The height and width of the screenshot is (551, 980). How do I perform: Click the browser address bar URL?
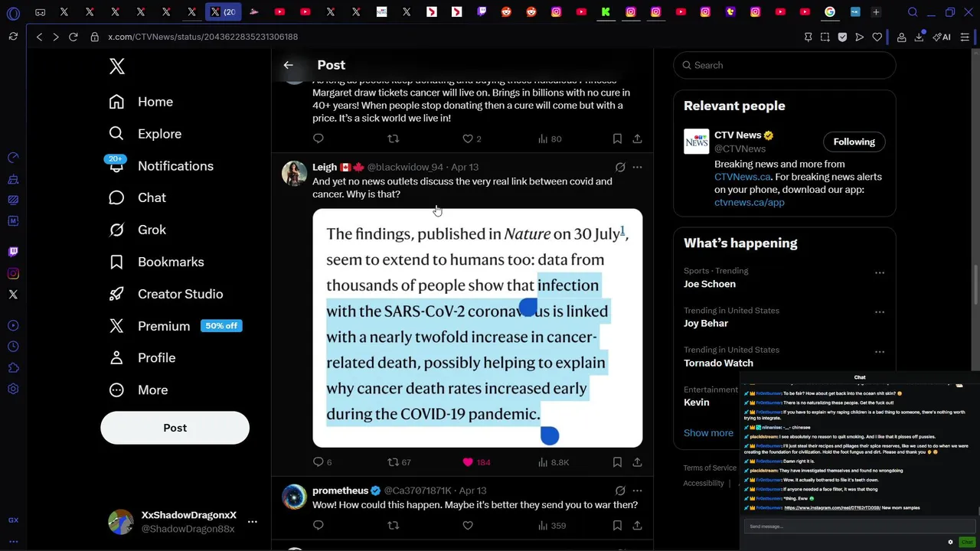203,37
